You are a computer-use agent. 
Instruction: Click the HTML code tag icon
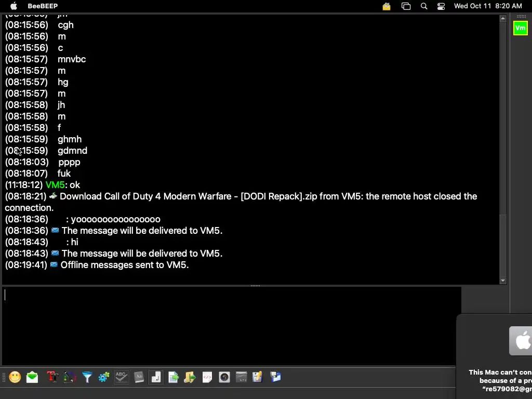[x=207, y=377]
